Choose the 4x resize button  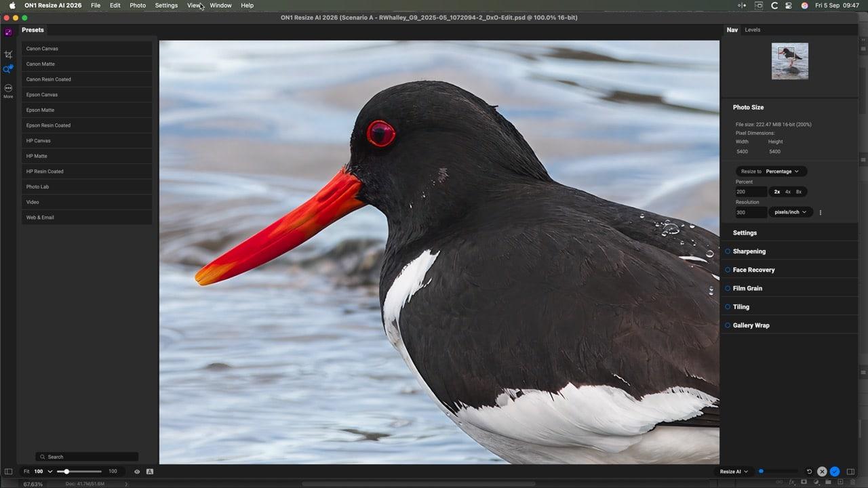tap(787, 192)
